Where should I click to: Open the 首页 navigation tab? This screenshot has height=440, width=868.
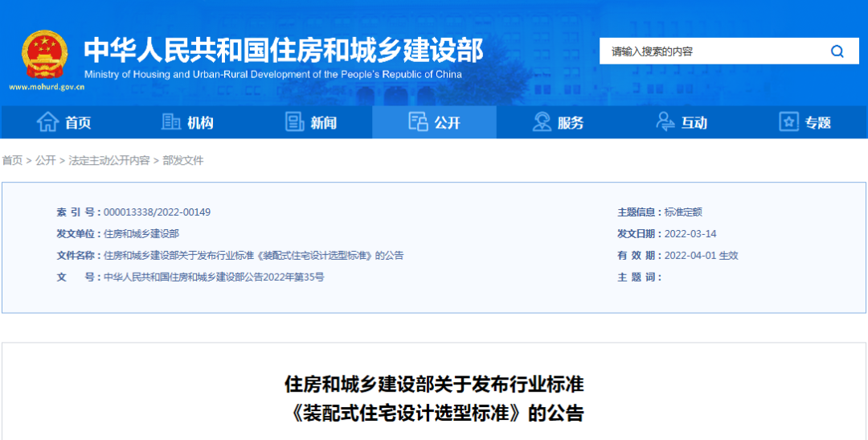click(63, 122)
